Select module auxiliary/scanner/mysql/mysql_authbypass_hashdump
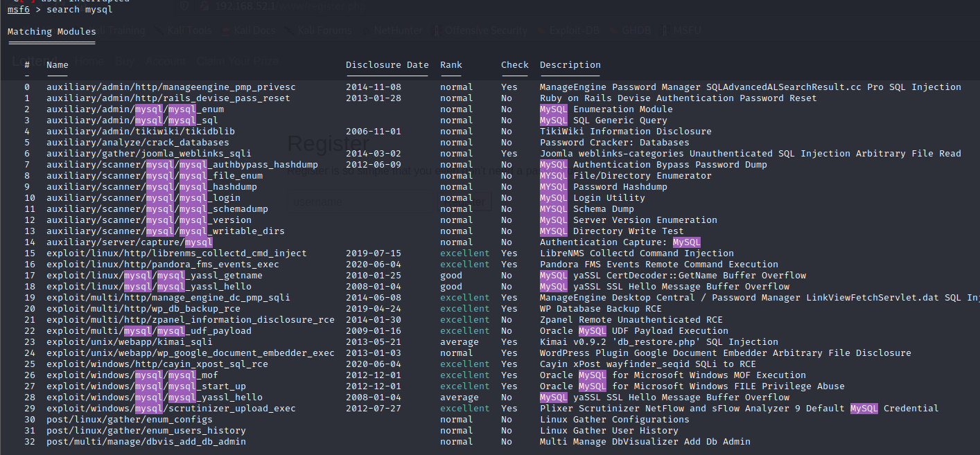The height and width of the screenshot is (455, 980). (x=182, y=165)
